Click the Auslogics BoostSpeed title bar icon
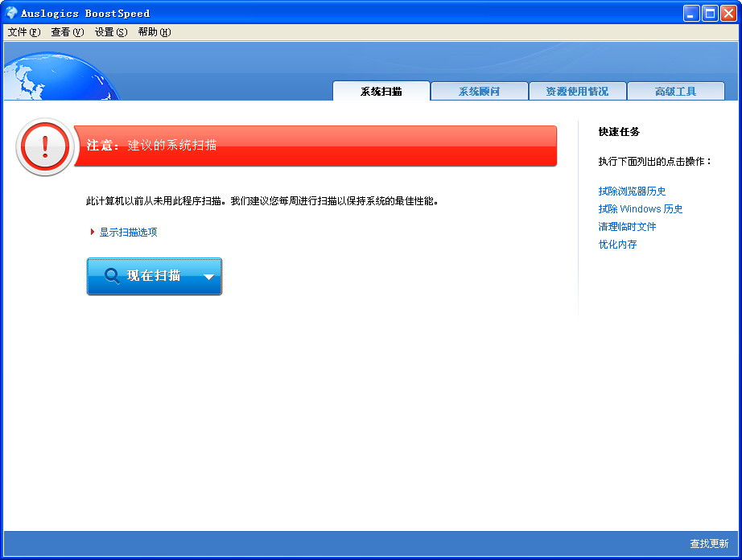 tap(10, 12)
